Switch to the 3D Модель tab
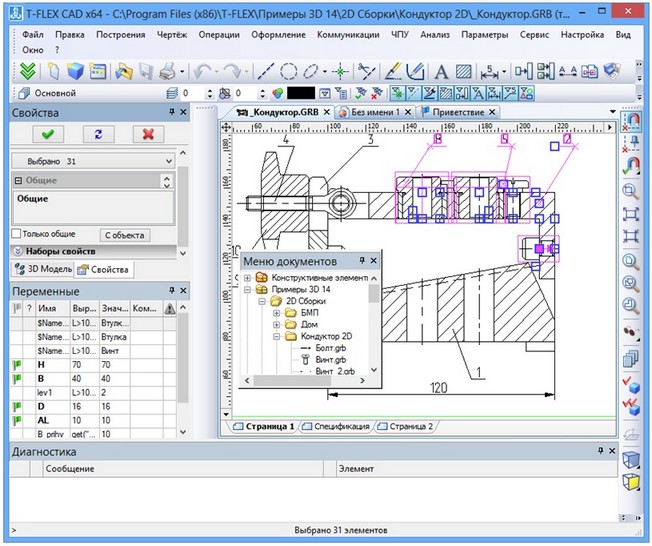 click(43, 269)
